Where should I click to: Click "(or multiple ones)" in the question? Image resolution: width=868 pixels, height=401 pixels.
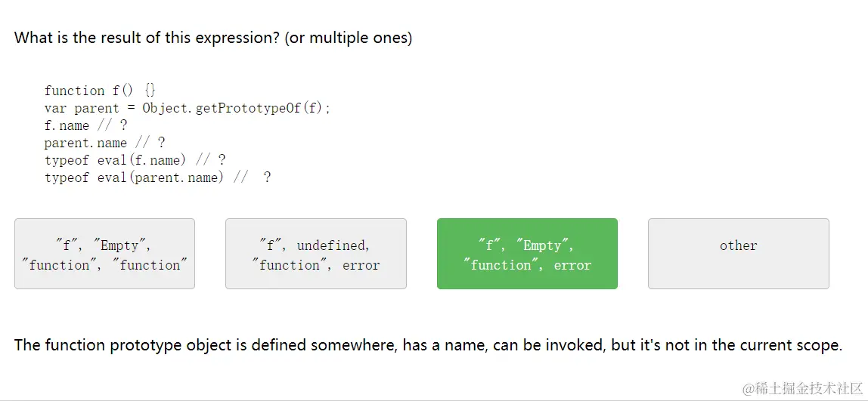(348, 38)
